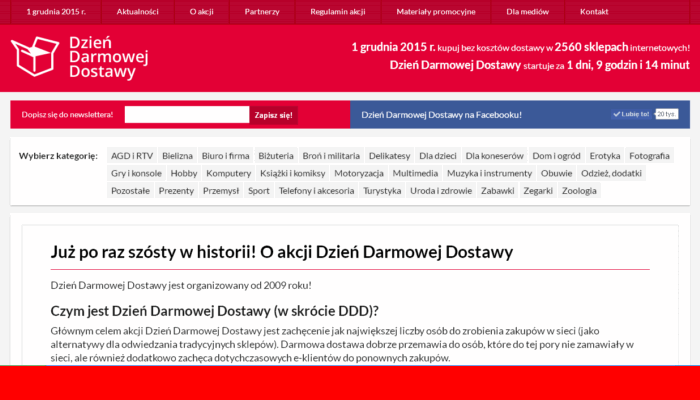This screenshot has height=400, width=700.
Task: Open the Delikatesy category
Action: click(x=389, y=156)
